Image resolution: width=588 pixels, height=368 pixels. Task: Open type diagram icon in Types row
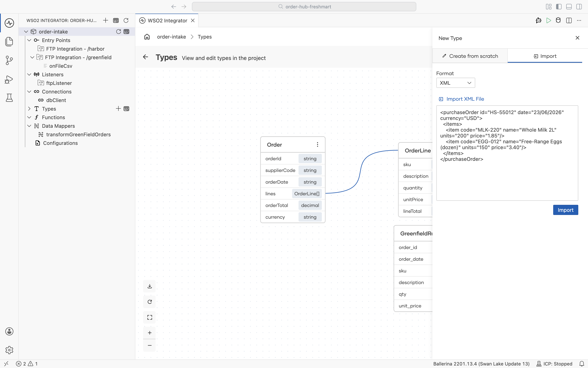(x=126, y=109)
